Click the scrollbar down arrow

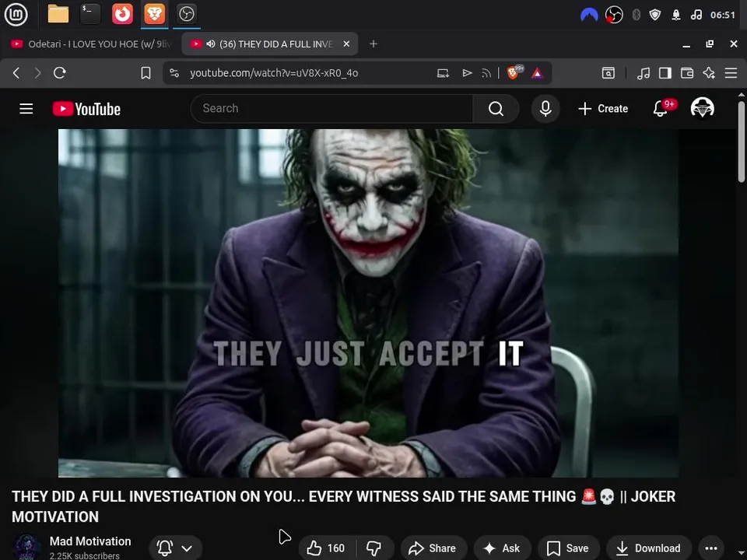(x=742, y=555)
